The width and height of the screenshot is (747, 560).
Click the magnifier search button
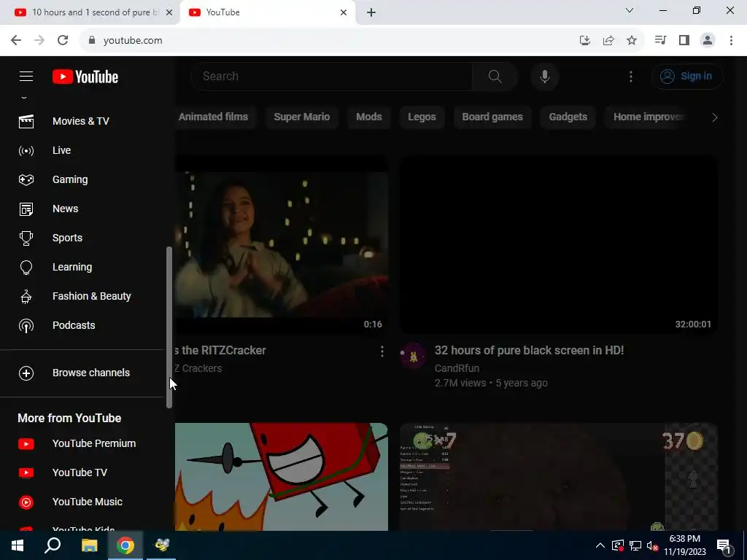pyautogui.click(x=495, y=76)
